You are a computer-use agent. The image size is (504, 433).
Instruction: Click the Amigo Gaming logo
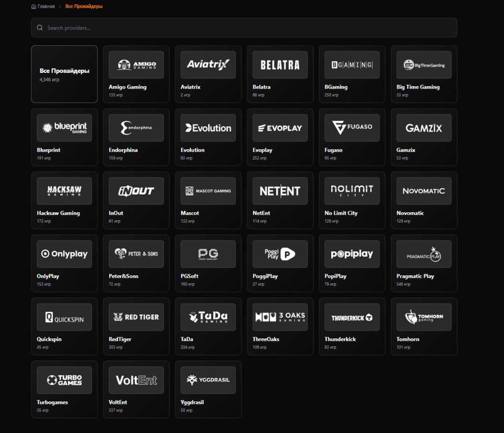pyautogui.click(x=136, y=65)
